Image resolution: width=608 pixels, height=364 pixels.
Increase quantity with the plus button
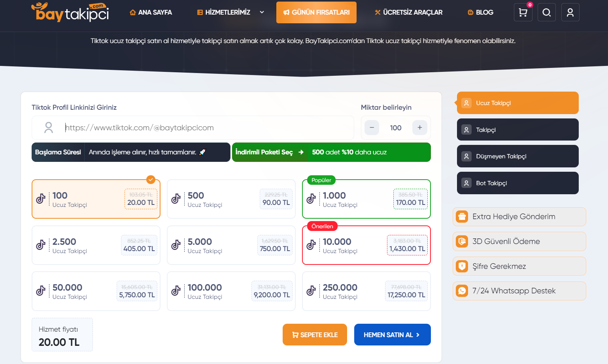(420, 128)
